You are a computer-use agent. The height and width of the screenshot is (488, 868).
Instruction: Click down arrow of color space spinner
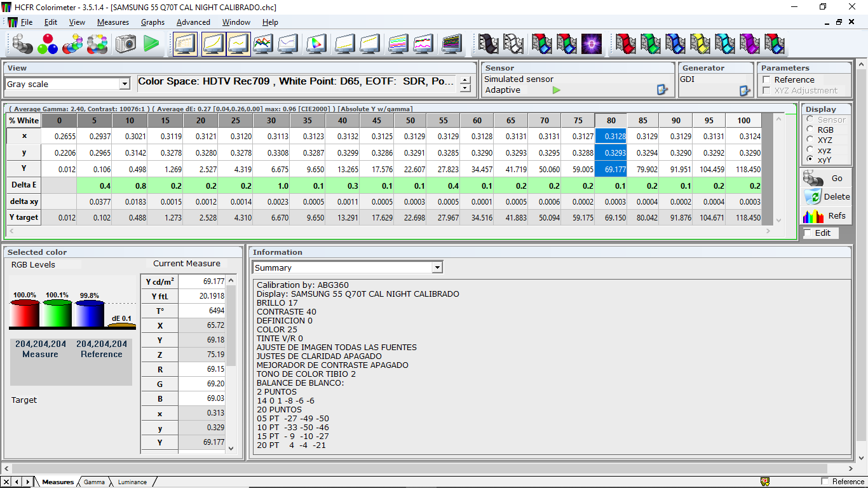point(466,88)
